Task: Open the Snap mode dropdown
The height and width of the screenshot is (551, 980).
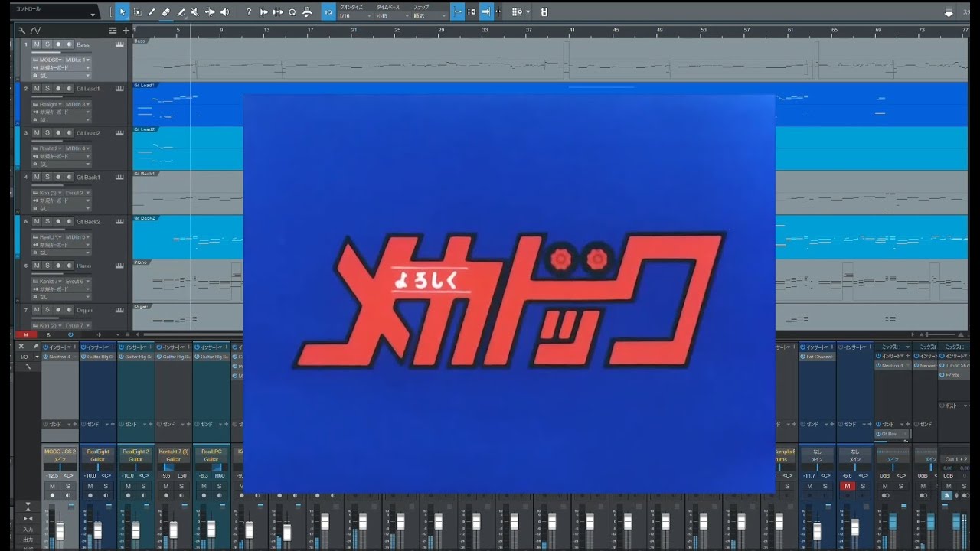Action: coord(429,16)
